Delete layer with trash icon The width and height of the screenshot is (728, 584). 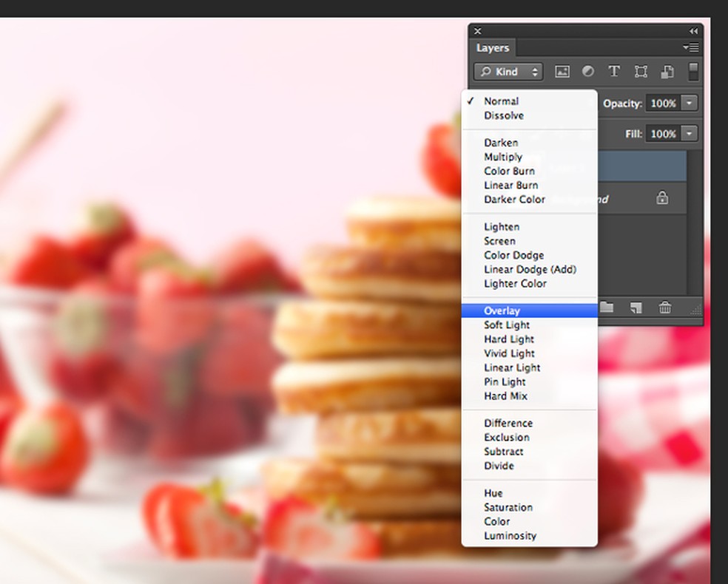pos(665,308)
